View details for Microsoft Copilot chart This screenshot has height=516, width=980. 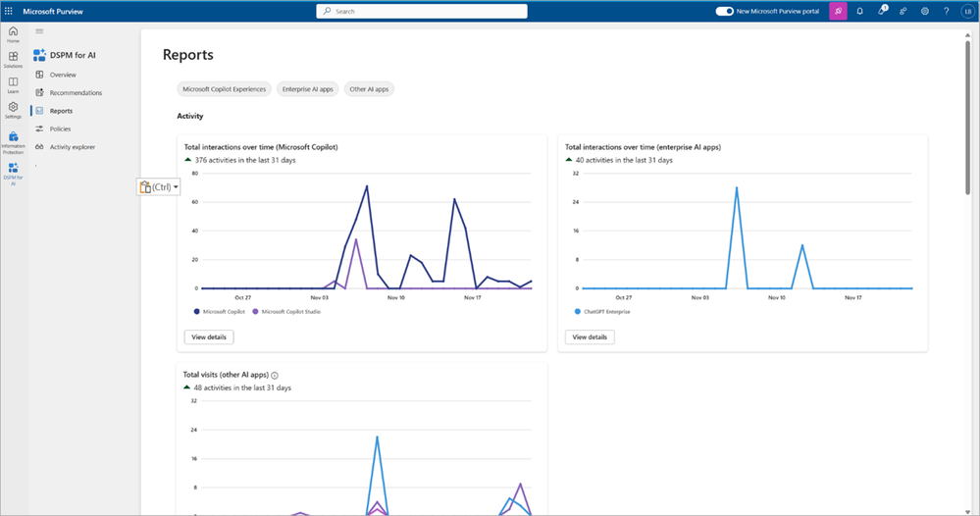(209, 337)
